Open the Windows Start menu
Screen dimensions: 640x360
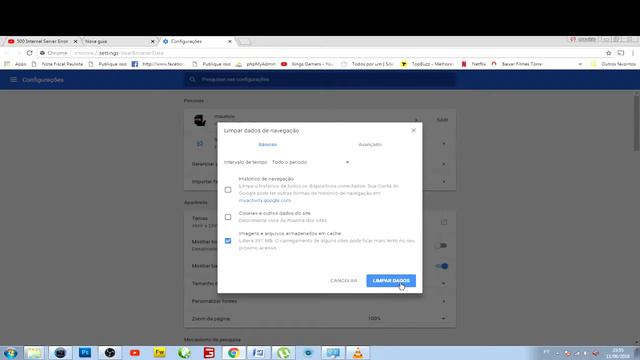[x=10, y=353]
